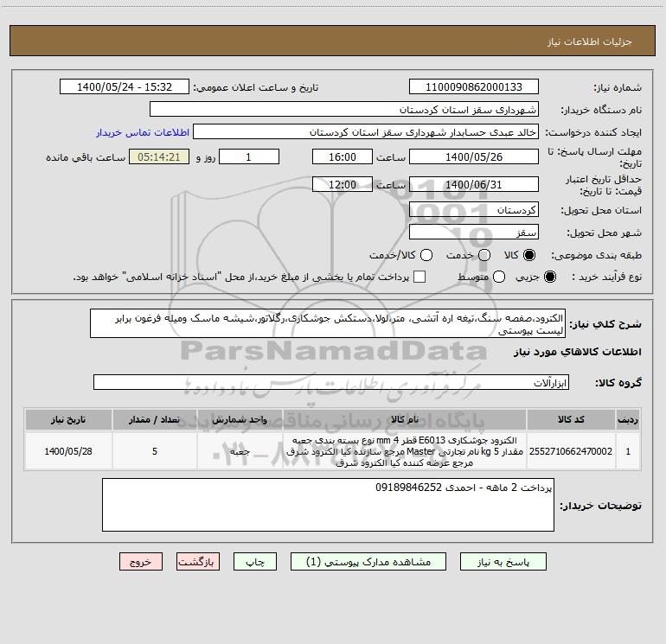Click the price validity date 1400/06/31
This screenshot has width=666, height=644.
(474, 184)
